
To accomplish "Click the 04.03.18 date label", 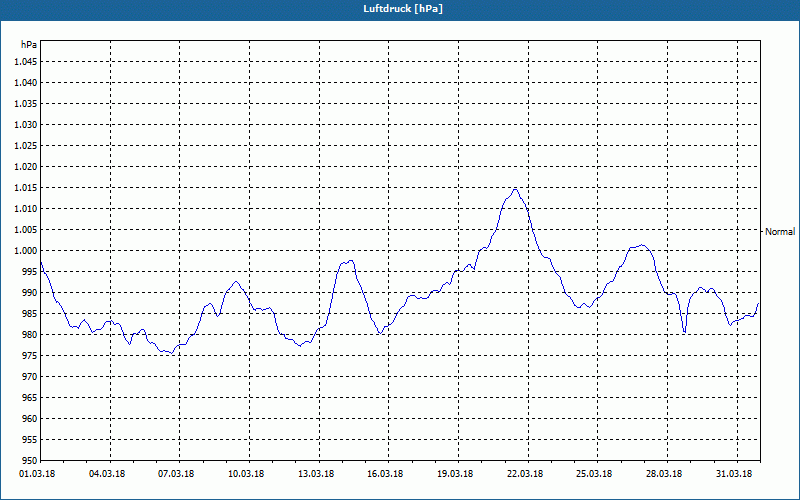I will tap(107, 473).
